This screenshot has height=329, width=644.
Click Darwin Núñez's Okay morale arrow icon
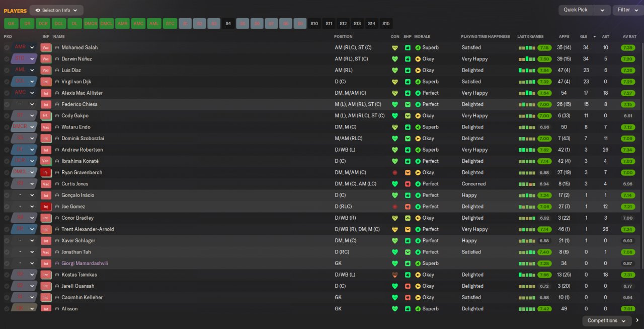418,59
